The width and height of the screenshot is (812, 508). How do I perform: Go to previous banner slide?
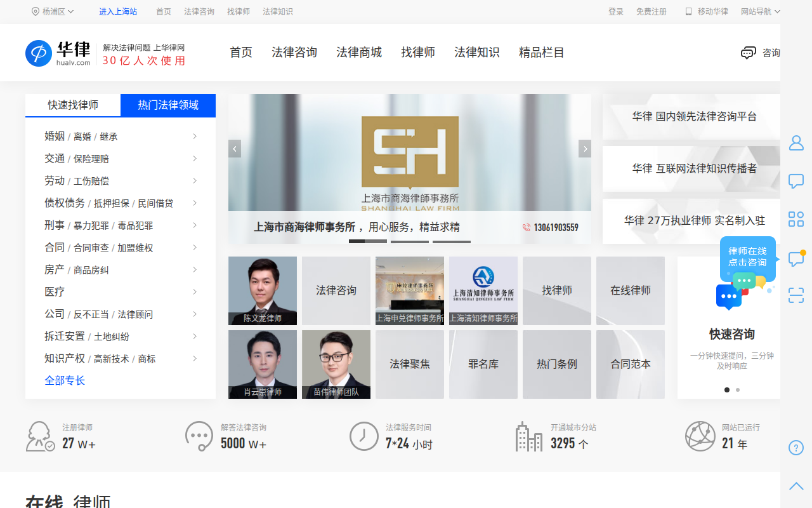coord(235,149)
